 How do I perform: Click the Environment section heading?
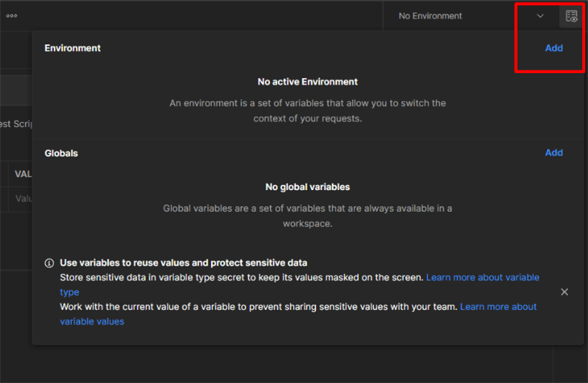pos(73,48)
